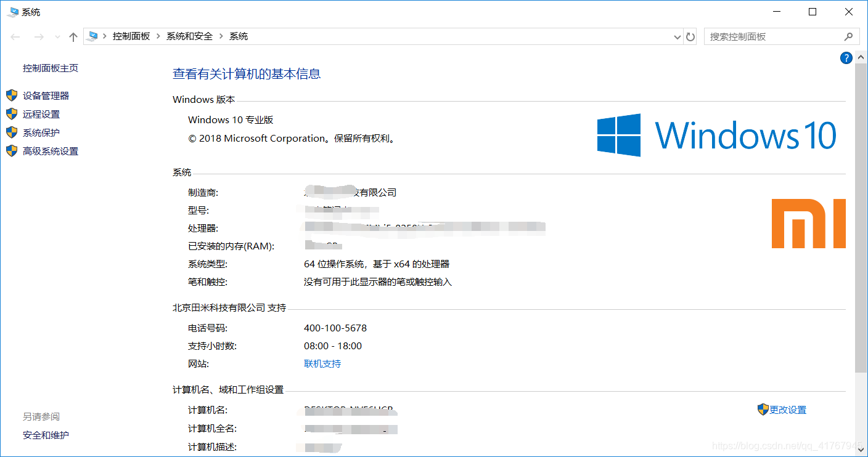This screenshot has height=457, width=868.
Task: Click the 2018 Microsoft Corporation copyright text
Action: click(x=292, y=139)
